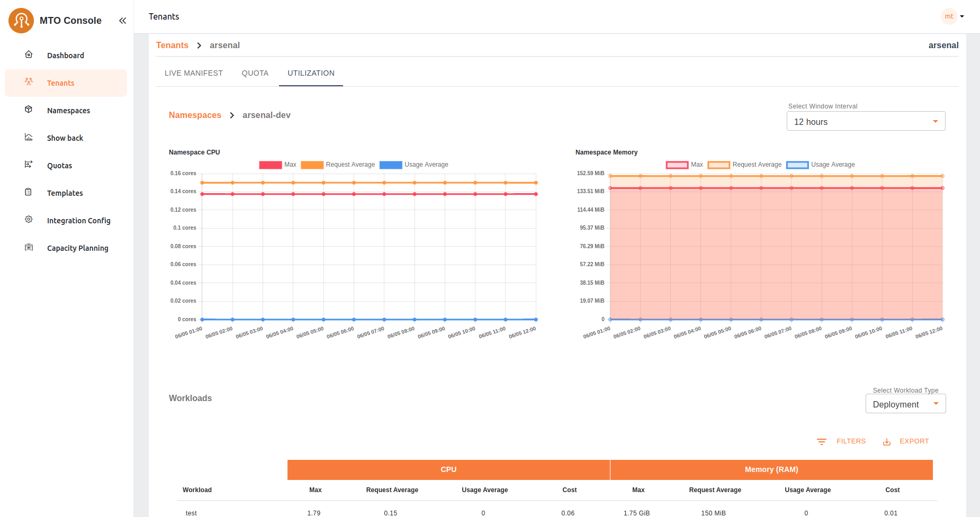The width and height of the screenshot is (980, 517).
Task: Click the Dashboard home icon
Action: tap(29, 55)
